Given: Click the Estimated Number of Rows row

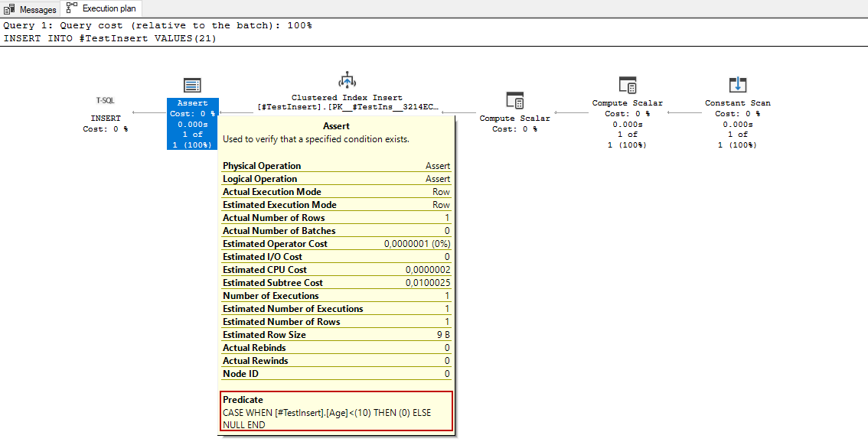Looking at the screenshot, I should tap(337, 322).
